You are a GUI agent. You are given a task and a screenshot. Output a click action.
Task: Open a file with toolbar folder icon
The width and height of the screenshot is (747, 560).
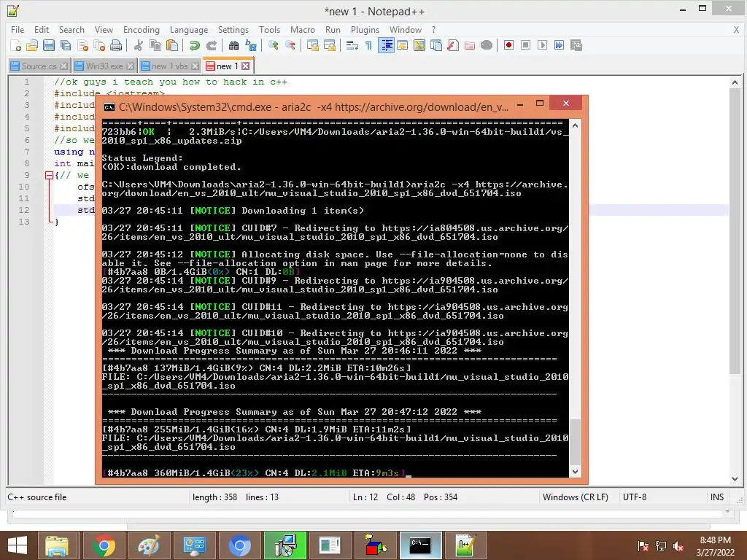pyautogui.click(x=32, y=45)
